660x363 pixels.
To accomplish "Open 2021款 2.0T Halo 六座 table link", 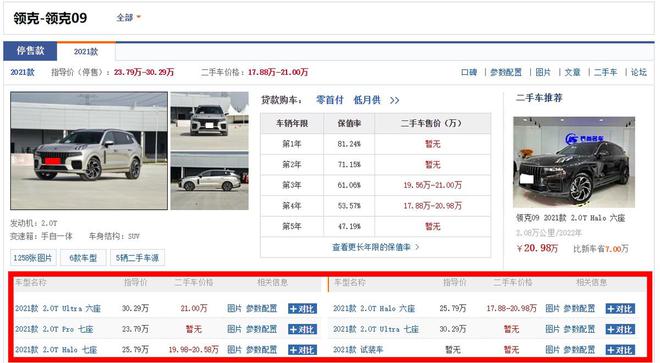I will pos(374,309).
